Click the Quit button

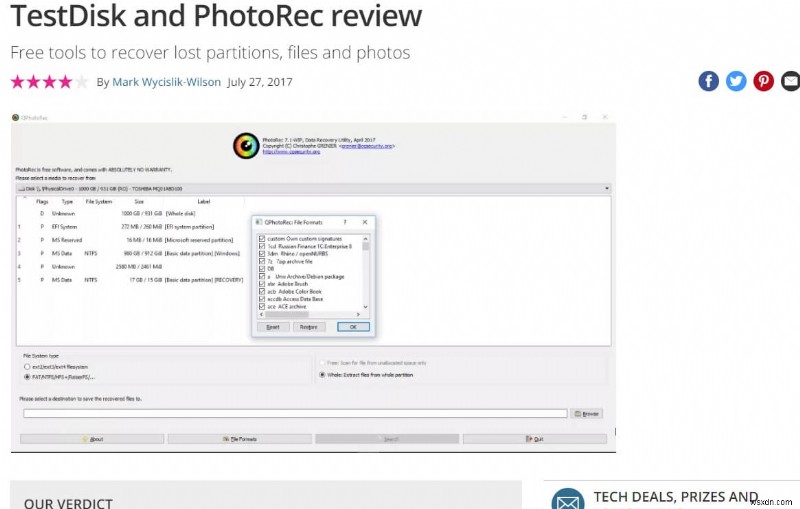pyautogui.click(x=535, y=439)
